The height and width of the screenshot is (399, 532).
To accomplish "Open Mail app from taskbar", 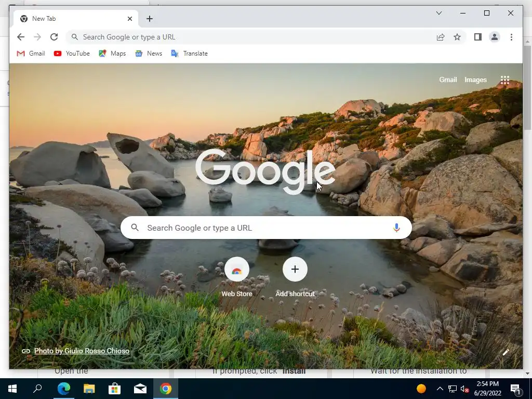I will (x=140, y=389).
